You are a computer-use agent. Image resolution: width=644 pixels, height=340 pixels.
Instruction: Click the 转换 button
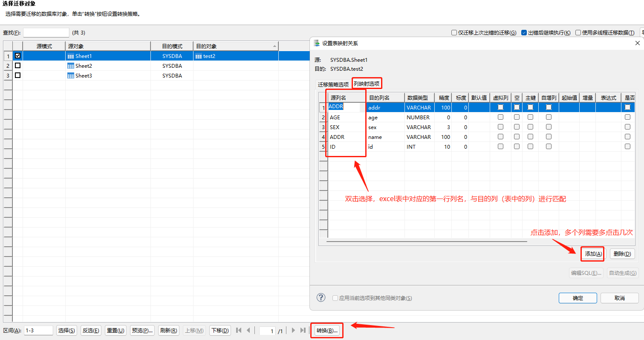point(327,331)
